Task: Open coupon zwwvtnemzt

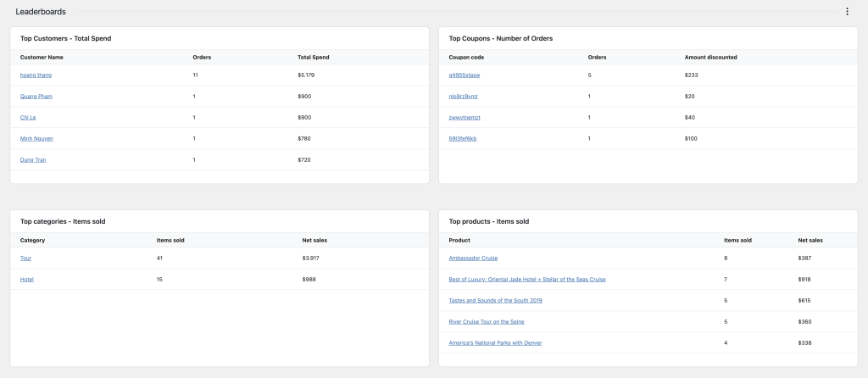Action: tap(465, 117)
